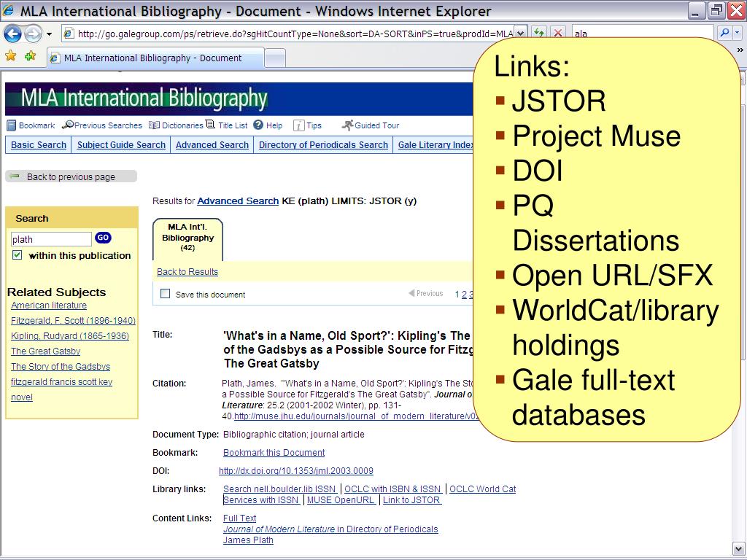The width and height of the screenshot is (747, 560).
Task: Expand the toolbar overflow chevron
Action: pos(740,50)
